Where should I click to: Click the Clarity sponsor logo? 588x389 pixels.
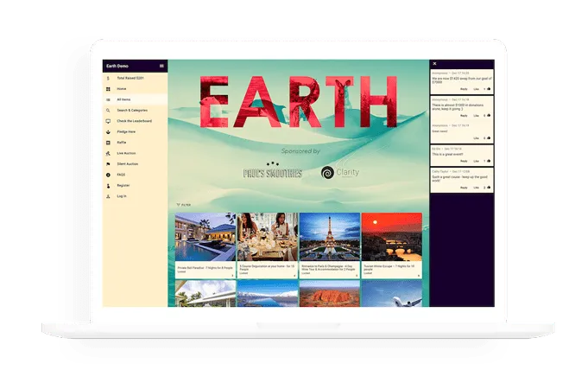pos(340,172)
